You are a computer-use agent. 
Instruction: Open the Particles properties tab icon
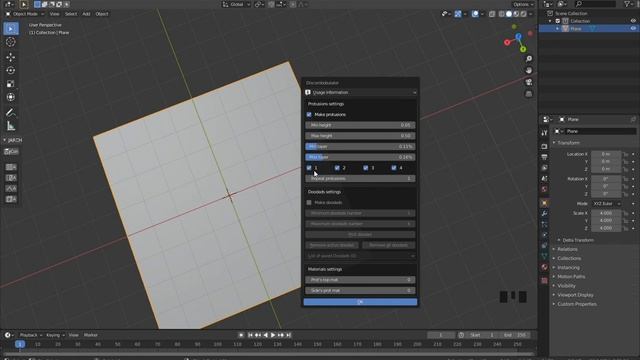coord(544,224)
